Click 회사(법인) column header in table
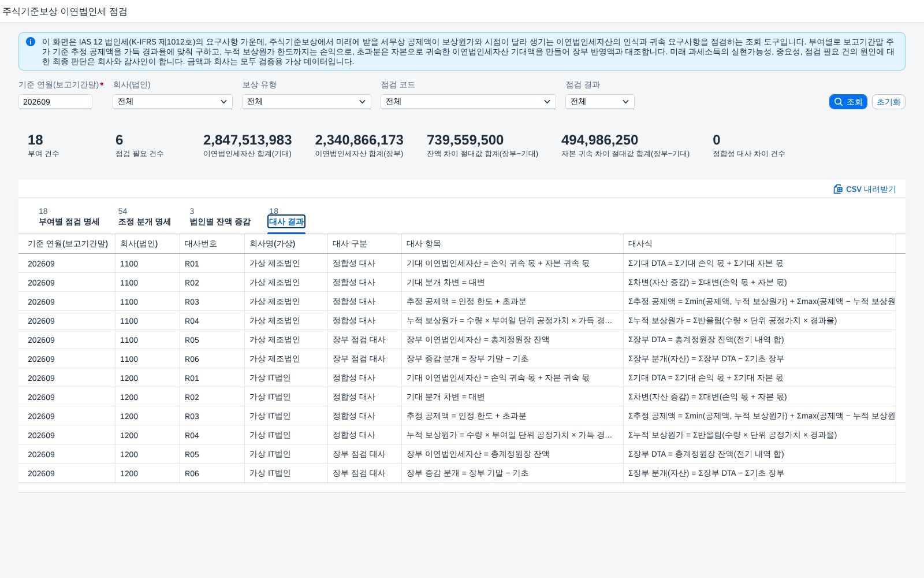 tap(147, 244)
